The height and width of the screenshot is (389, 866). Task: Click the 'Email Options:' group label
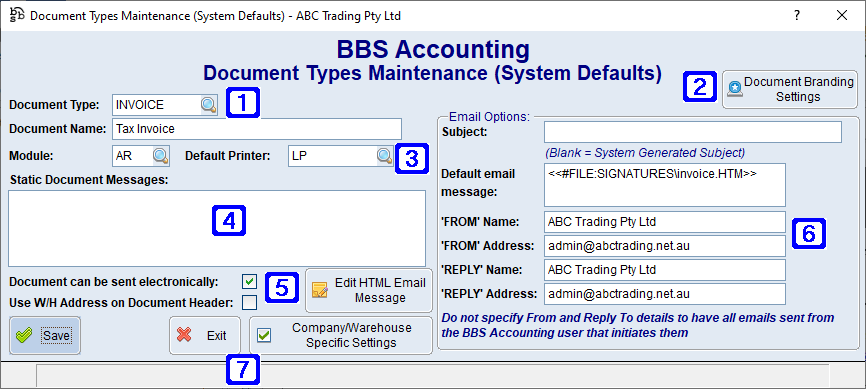pos(489,117)
